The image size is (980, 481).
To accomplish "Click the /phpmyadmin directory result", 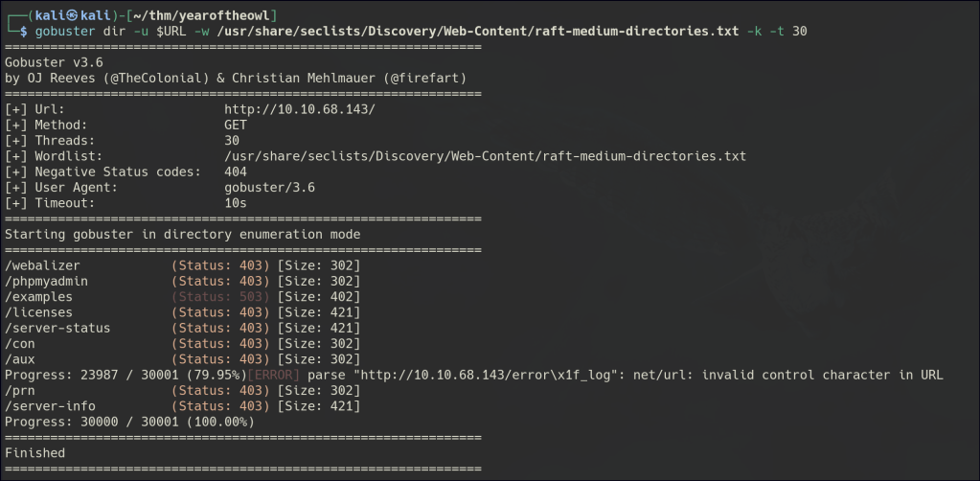I will click(x=47, y=281).
